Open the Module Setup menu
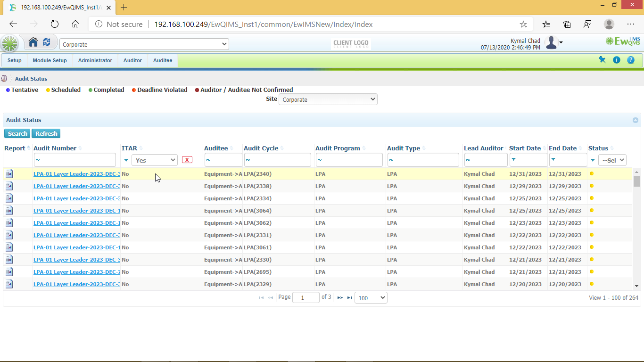 (x=50, y=60)
